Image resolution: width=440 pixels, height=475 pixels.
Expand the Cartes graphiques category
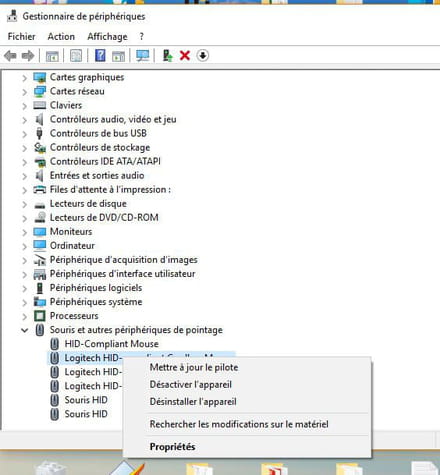point(24,78)
